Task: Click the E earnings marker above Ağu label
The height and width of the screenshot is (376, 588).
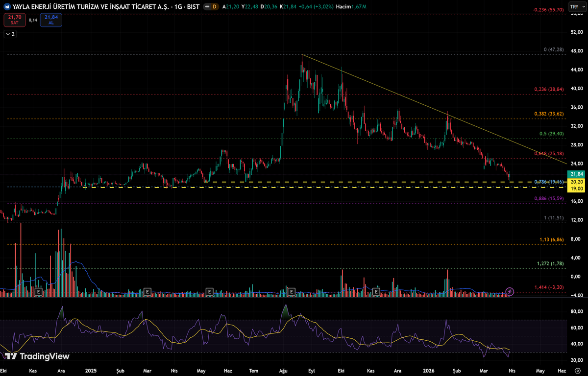Action: pyautogui.click(x=292, y=292)
